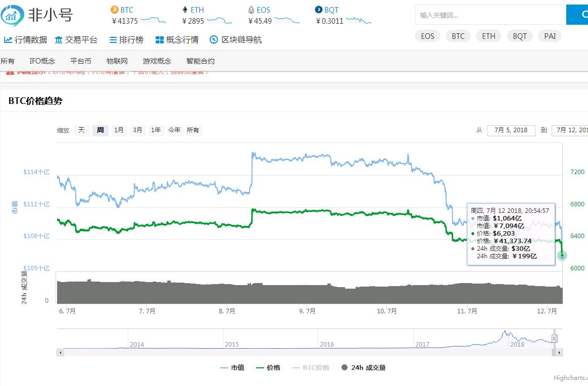The width and height of the screenshot is (588, 386).
Task: Open the BQT ticker icon
Action: (319, 10)
